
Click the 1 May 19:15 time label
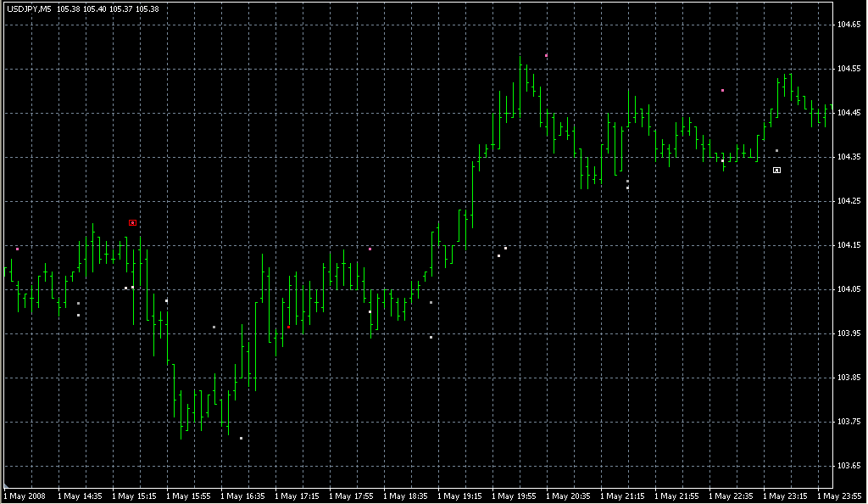459,496
